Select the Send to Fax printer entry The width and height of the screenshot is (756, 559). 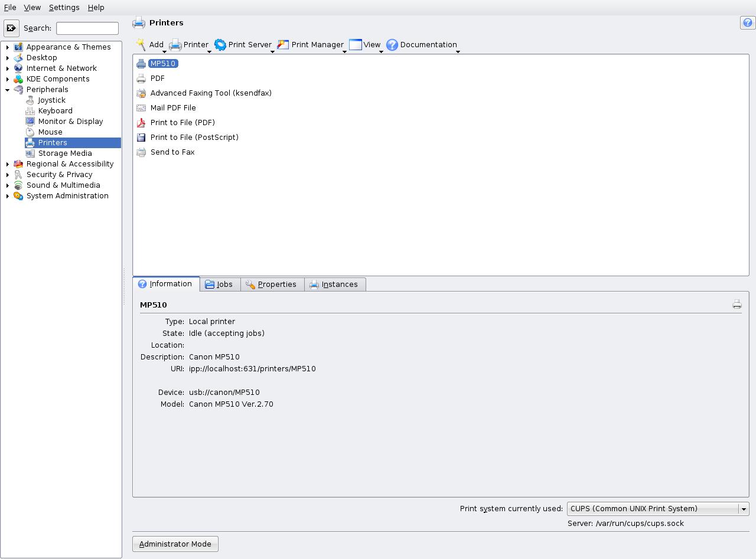point(172,152)
